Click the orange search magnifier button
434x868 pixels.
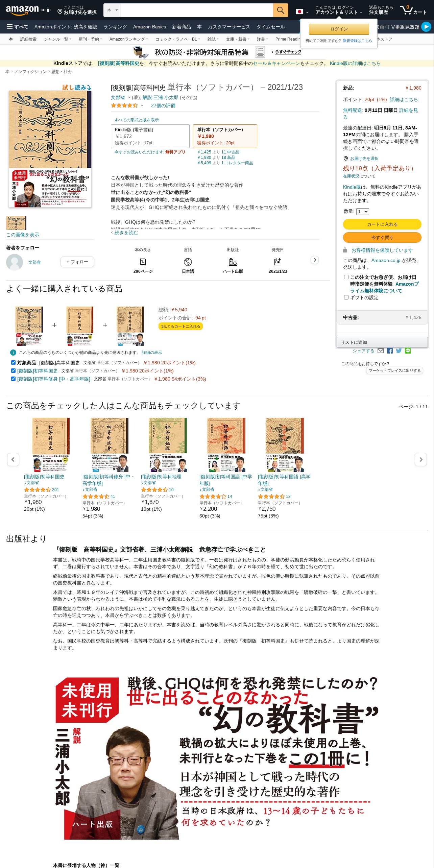coord(281,10)
